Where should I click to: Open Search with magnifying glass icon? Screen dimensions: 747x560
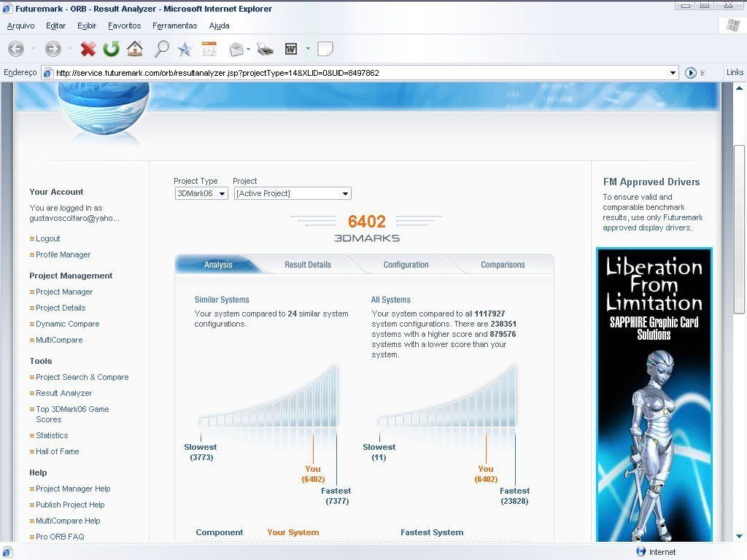click(161, 49)
